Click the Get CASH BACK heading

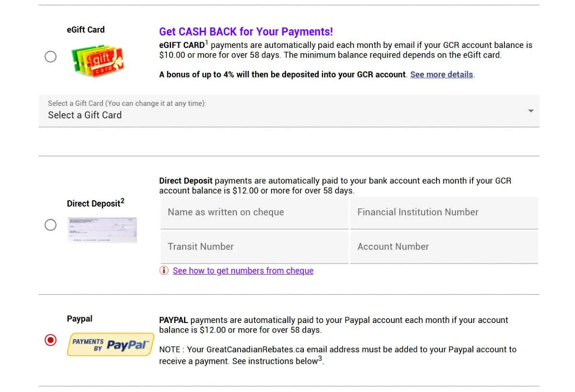pos(245,32)
